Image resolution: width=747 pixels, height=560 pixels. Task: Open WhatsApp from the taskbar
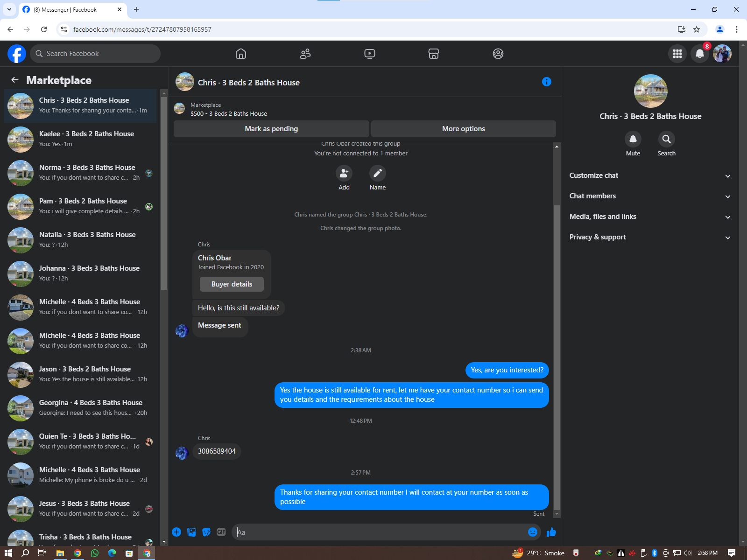pos(95,553)
